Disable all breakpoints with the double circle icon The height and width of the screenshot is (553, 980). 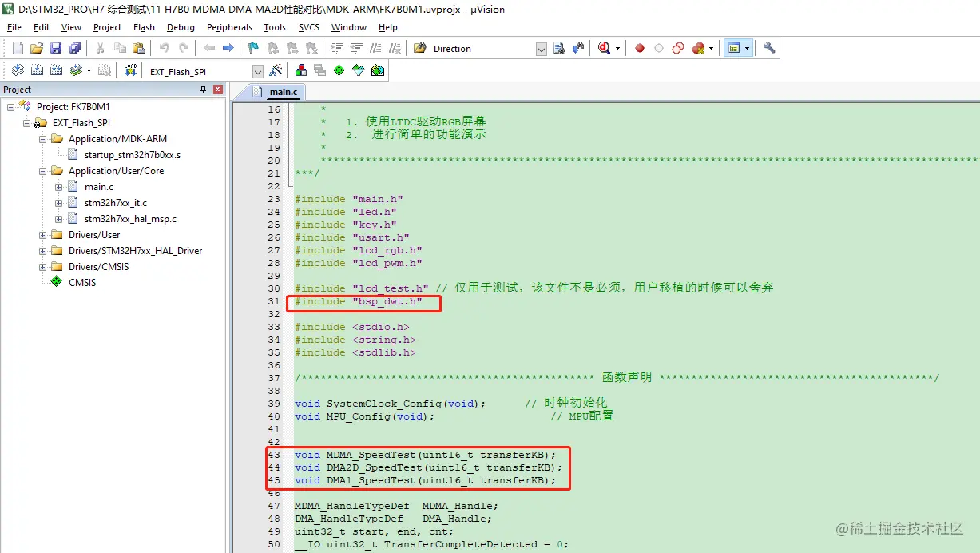pos(678,48)
